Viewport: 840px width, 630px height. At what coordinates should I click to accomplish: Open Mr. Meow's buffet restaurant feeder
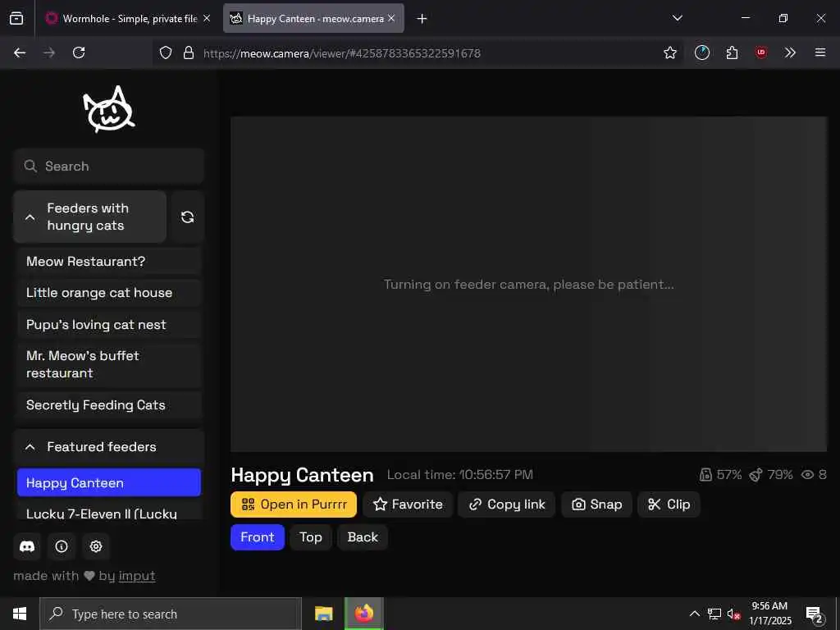109,365
